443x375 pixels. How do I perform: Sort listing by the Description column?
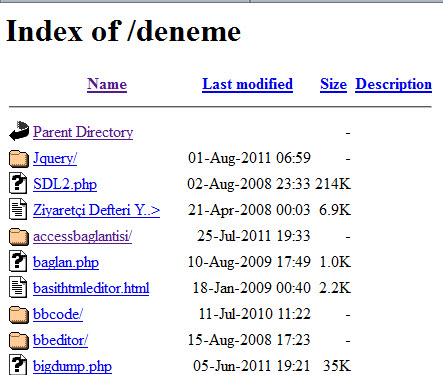[x=393, y=84]
